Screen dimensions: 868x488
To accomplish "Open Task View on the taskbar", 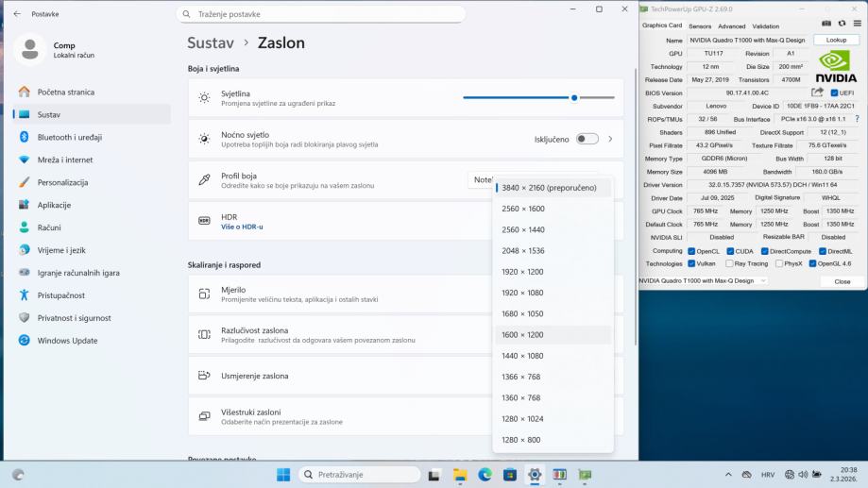I will click(x=434, y=475).
